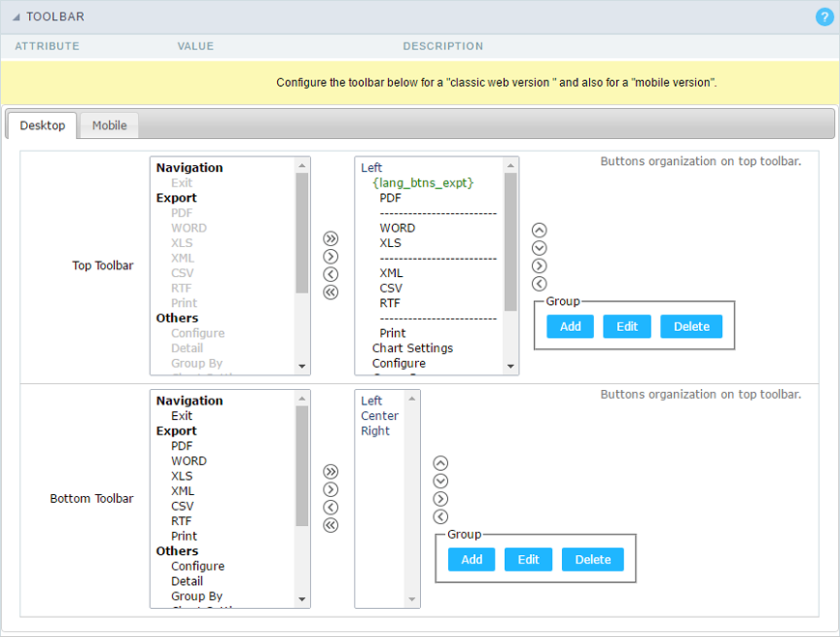
Task: Click the Add button in the Top Toolbar Group
Action: pos(570,326)
